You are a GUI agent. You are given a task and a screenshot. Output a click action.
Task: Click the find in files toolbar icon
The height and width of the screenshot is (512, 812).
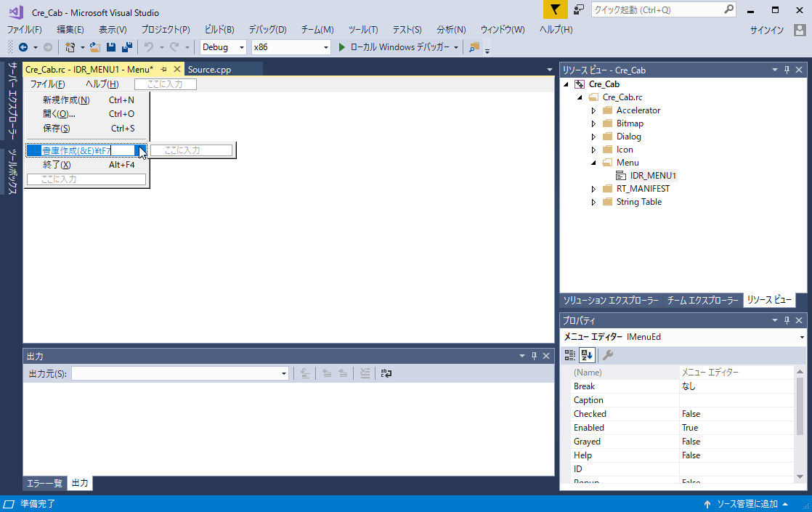pyautogui.click(x=474, y=47)
